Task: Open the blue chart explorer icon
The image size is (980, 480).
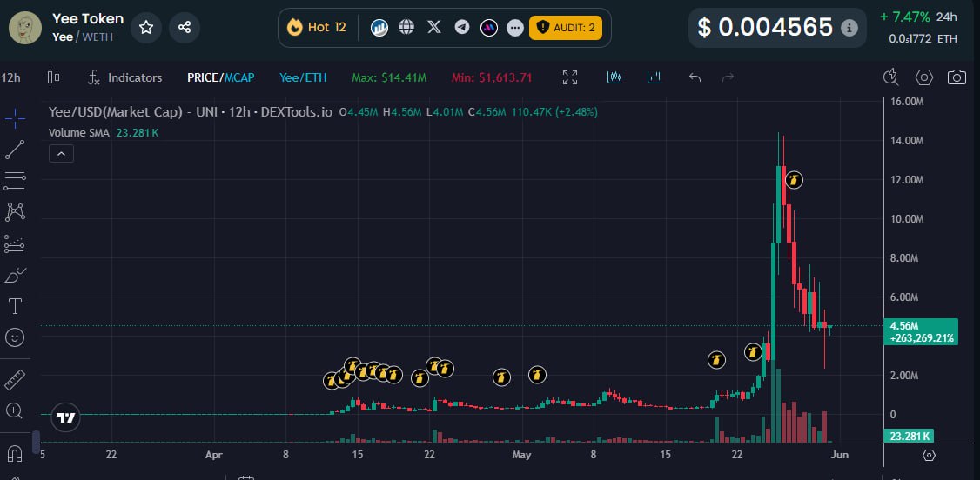Action: click(x=379, y=28)
